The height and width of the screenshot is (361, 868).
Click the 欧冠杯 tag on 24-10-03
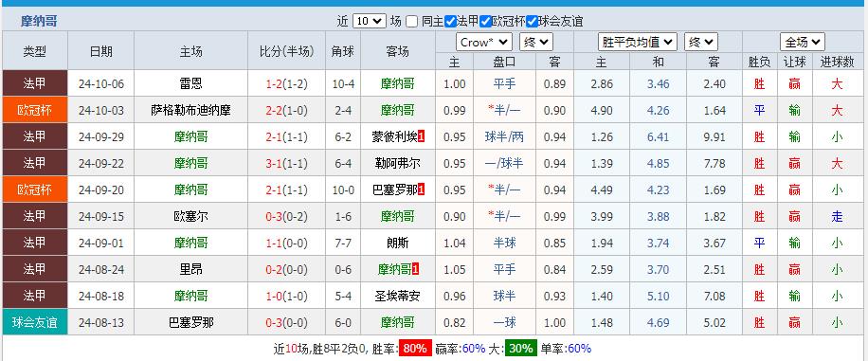tap(35, 110)
